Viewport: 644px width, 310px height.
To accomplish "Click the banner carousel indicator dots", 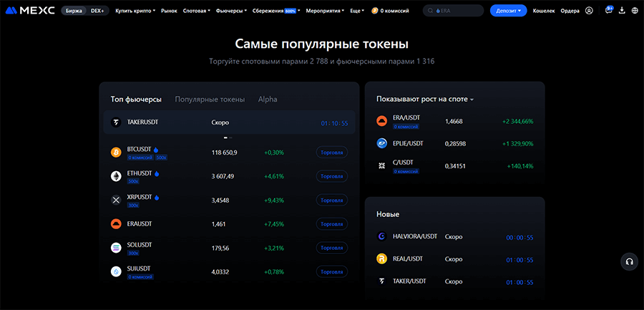I will pos(228,137).
